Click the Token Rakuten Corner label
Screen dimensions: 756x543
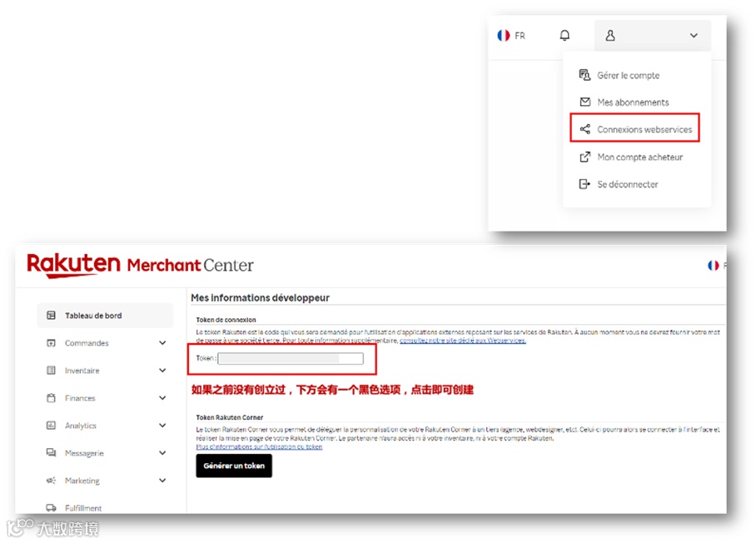click(x=230, y=417)
